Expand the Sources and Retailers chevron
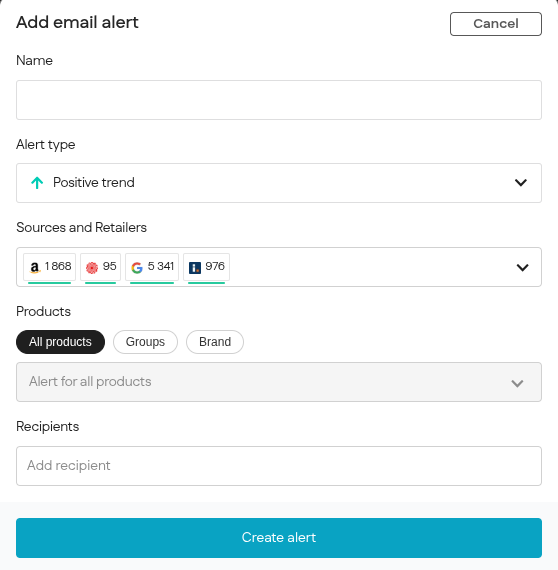Image resolution: width=558 pixels, height=570 pixels. 522,268
